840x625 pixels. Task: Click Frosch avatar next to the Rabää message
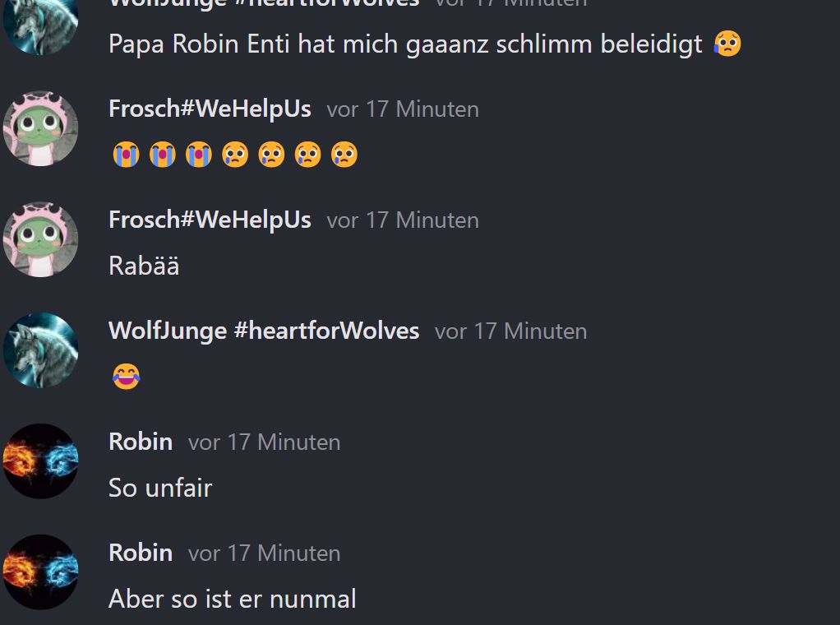[x=41, y=239]
